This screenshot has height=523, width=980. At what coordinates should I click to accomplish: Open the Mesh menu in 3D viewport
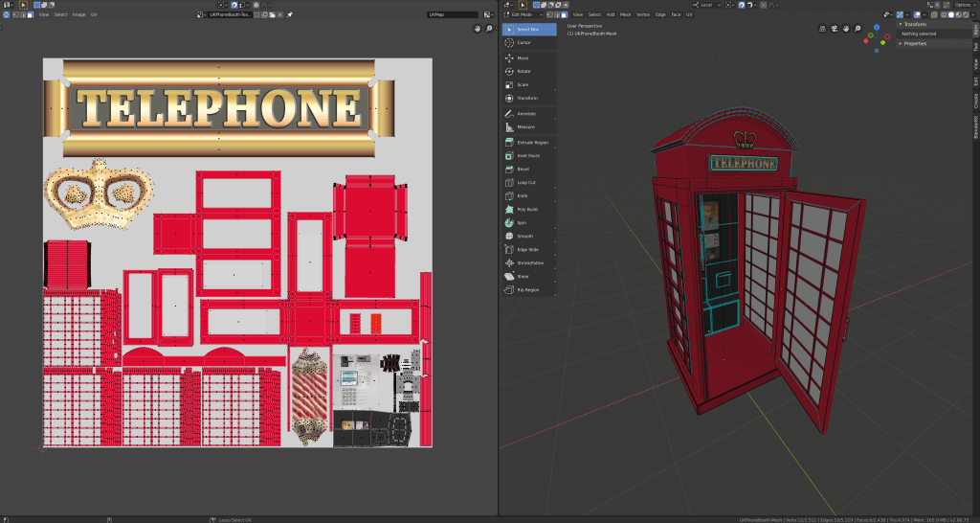[625, 15]
